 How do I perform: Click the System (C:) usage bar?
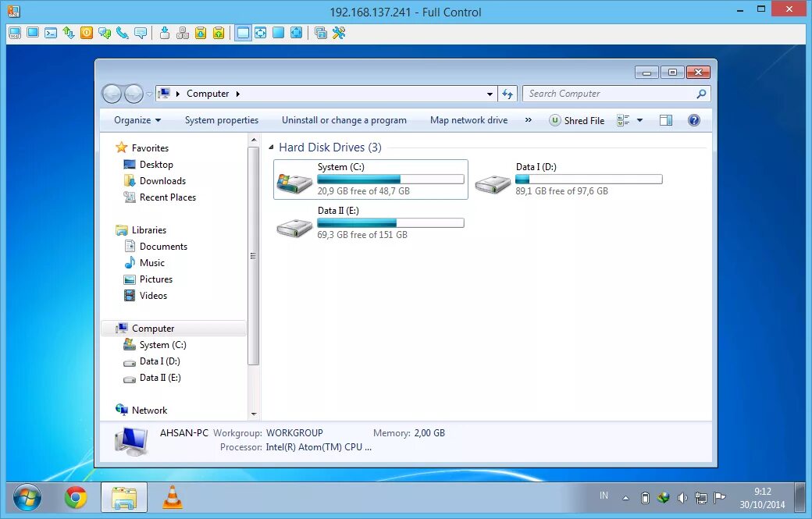[x=390, y=179]
